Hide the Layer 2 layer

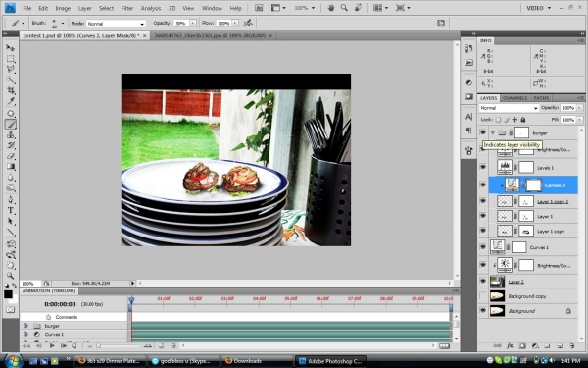pyautogui.click(x=483, y=282)
